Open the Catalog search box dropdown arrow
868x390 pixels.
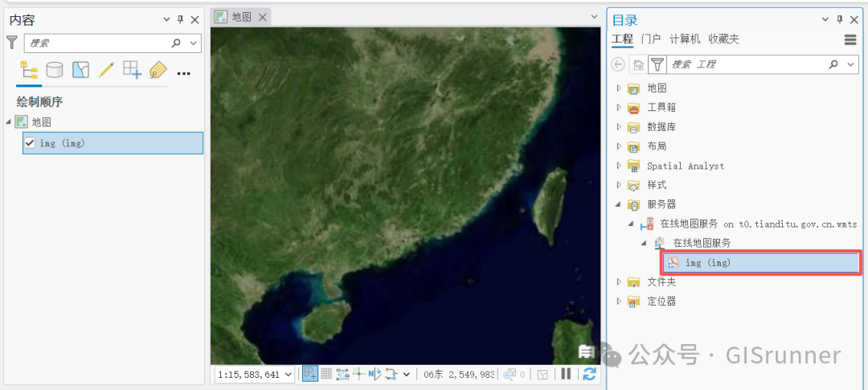[x=851, y=65]
